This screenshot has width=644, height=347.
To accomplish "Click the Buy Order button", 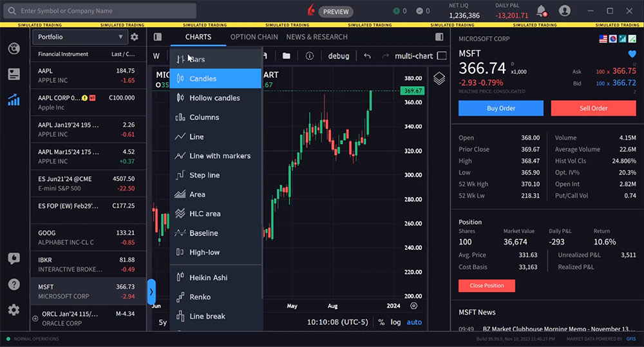I will pos(501,108).
